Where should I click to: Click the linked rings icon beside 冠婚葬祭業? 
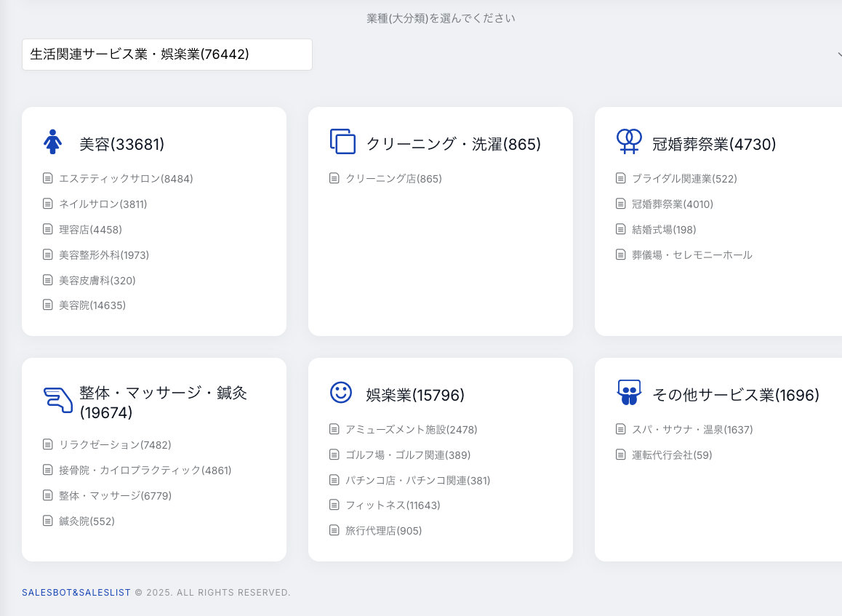click(629, 141)
